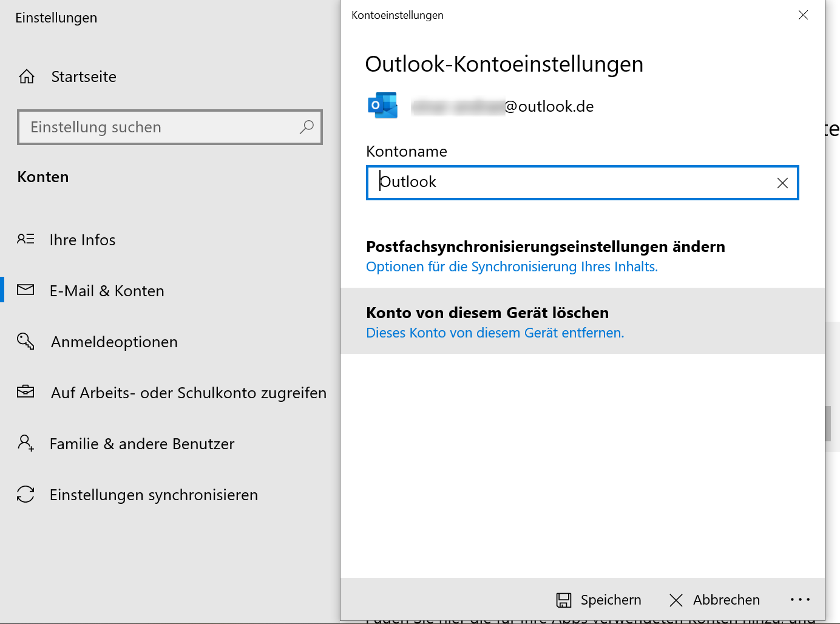The image size is (840, 624).
Task: Click the briefcase icon for Arbeits- oder Schulkonto
Action: 25,392
